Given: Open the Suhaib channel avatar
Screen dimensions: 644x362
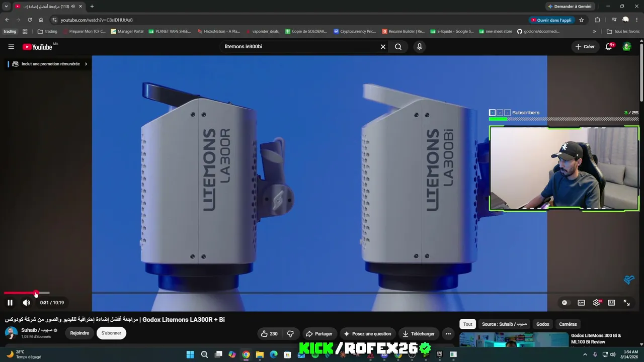Looking at the screenshot, I should (11, 333).
